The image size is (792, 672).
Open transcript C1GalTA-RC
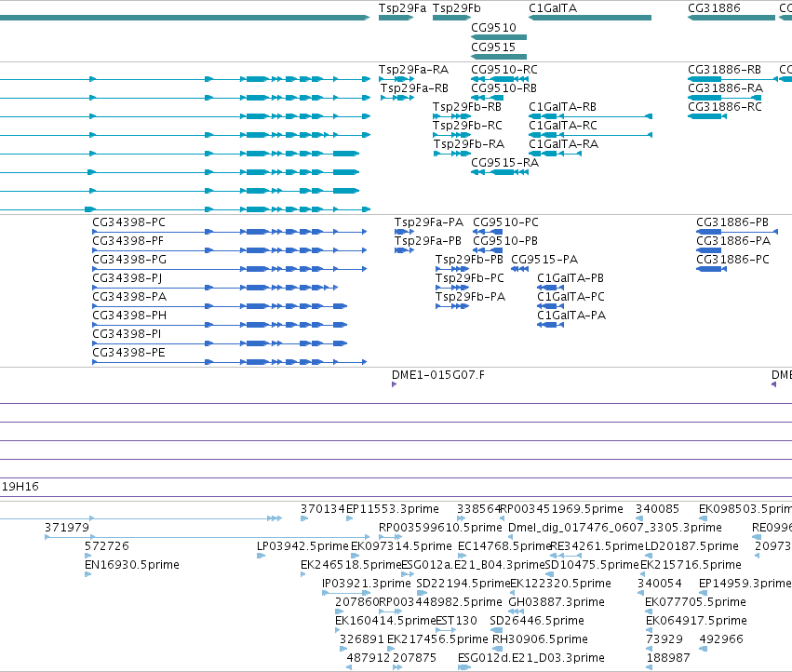pos(563,126)
